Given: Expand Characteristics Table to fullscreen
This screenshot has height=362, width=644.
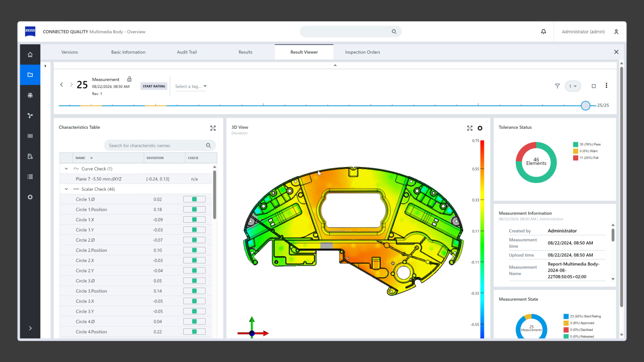Looking at the screenshot, I should click(213, 128).
